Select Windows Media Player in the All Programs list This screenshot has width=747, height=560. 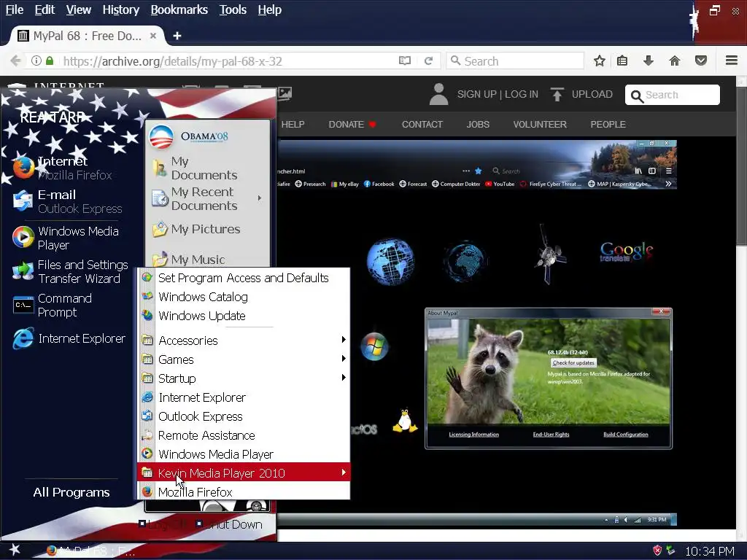point(244,454)
